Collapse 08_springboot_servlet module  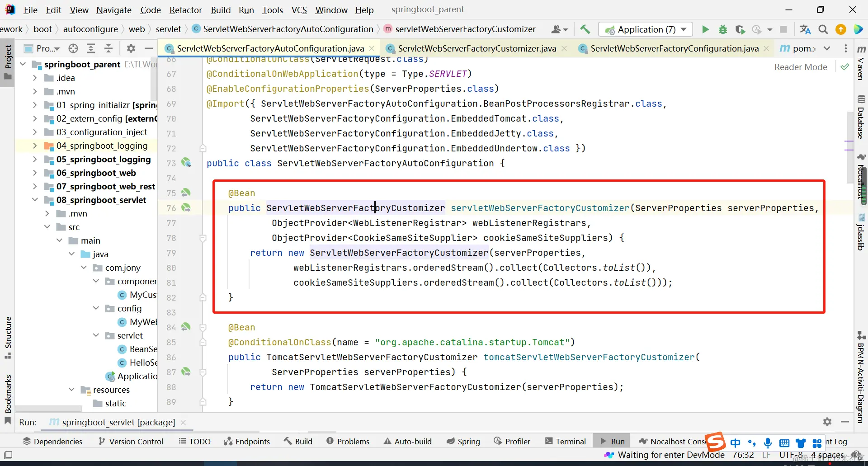(x=35, y=200)
